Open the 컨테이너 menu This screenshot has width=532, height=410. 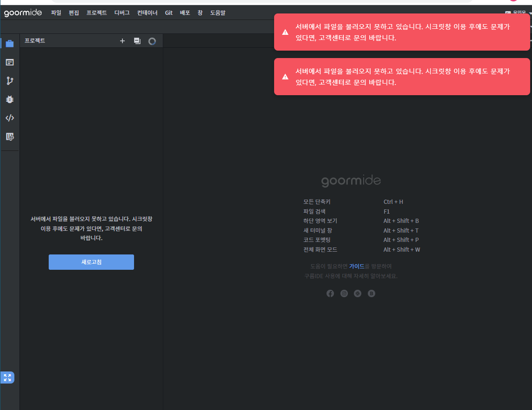(147, 13)
